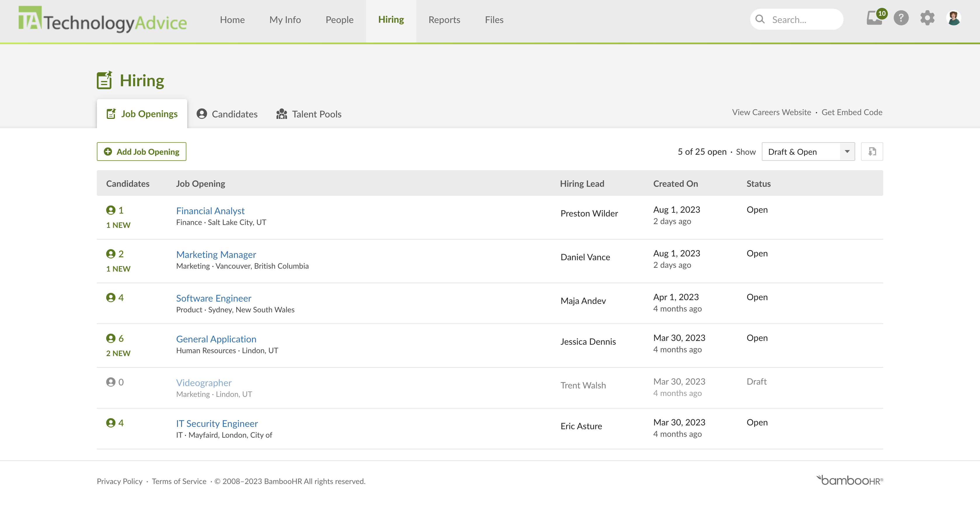Open the Financial Analyst job opening
Screen dimensions: 980x514
210,211
